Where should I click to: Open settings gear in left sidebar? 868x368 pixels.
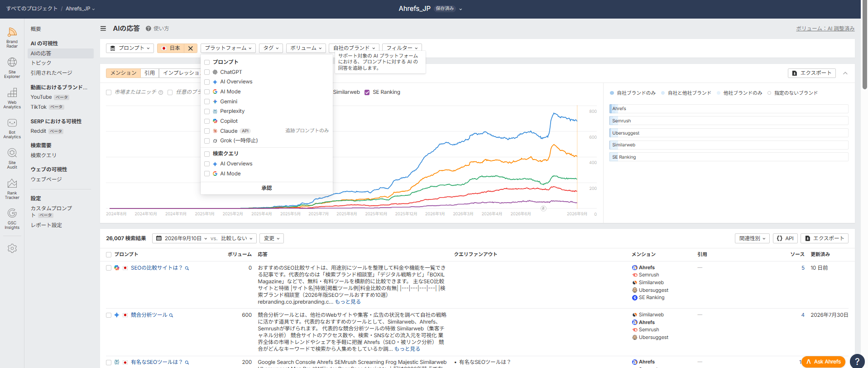[12, 248]
